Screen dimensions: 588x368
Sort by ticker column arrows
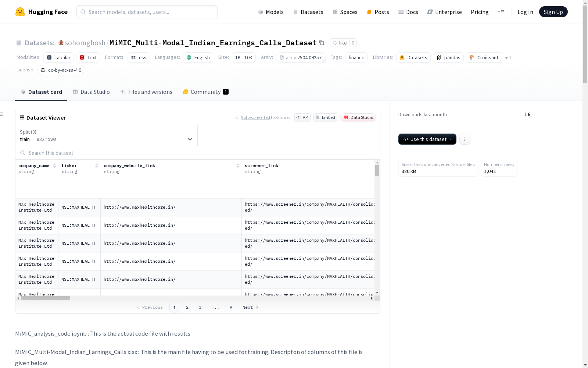pyautogui.click(x=97, y=166)
